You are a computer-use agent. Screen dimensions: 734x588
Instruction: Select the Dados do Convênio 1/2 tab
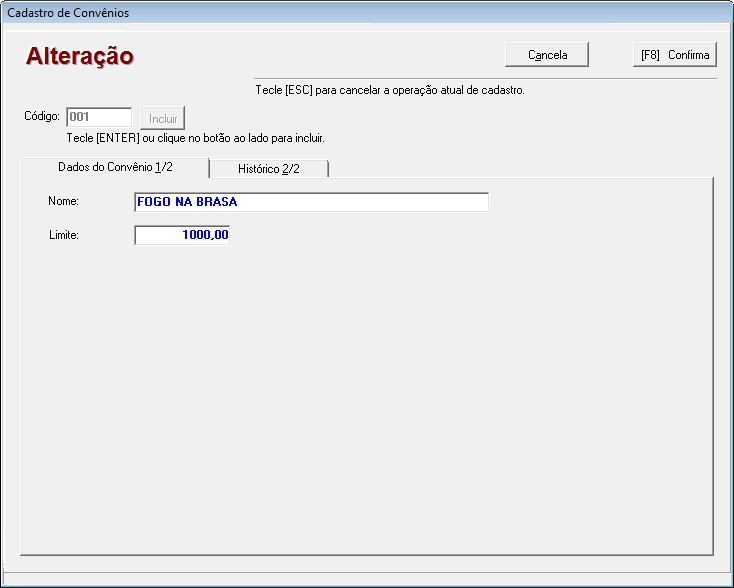click(x=115, y=167)
